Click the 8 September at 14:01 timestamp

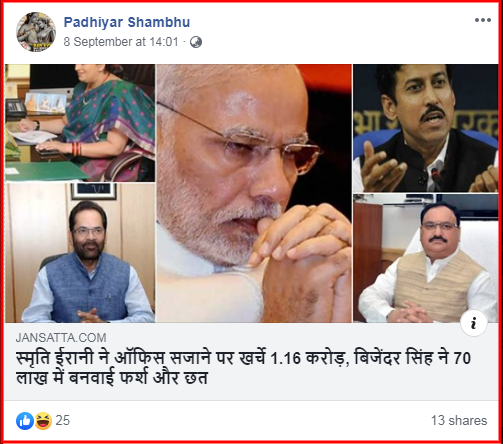pos(121,42)
